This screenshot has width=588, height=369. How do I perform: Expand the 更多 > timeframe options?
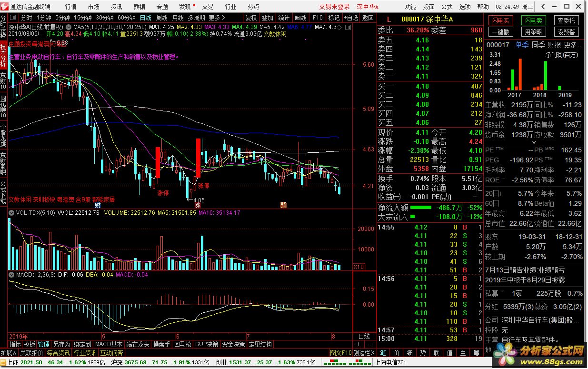[217, 18]
